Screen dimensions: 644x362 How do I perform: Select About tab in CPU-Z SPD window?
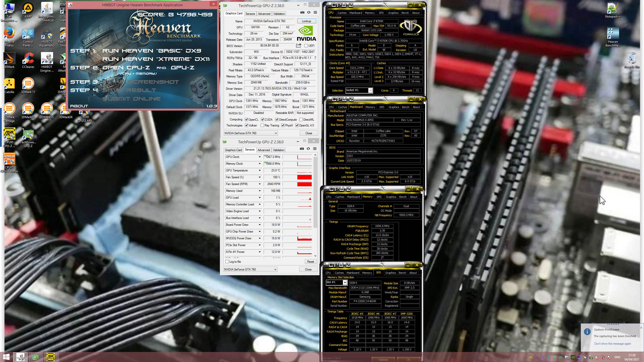[413, 273]
